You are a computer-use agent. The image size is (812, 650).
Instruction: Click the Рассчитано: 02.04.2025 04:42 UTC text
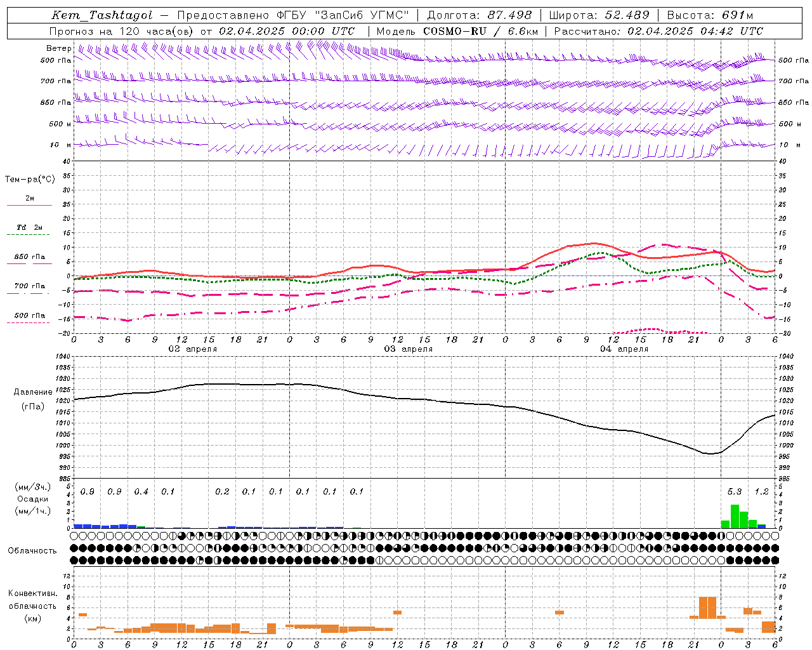(x=658, y=31)
